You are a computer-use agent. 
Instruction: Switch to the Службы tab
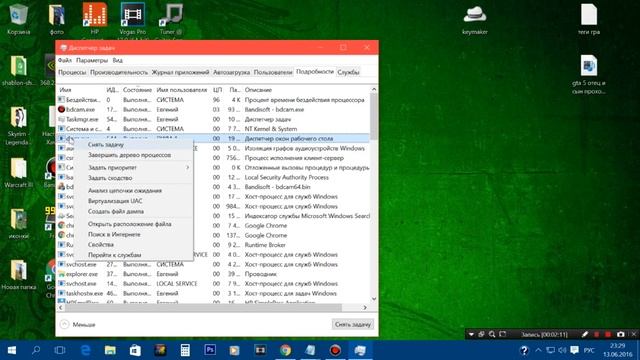click(x=348, y=72)
